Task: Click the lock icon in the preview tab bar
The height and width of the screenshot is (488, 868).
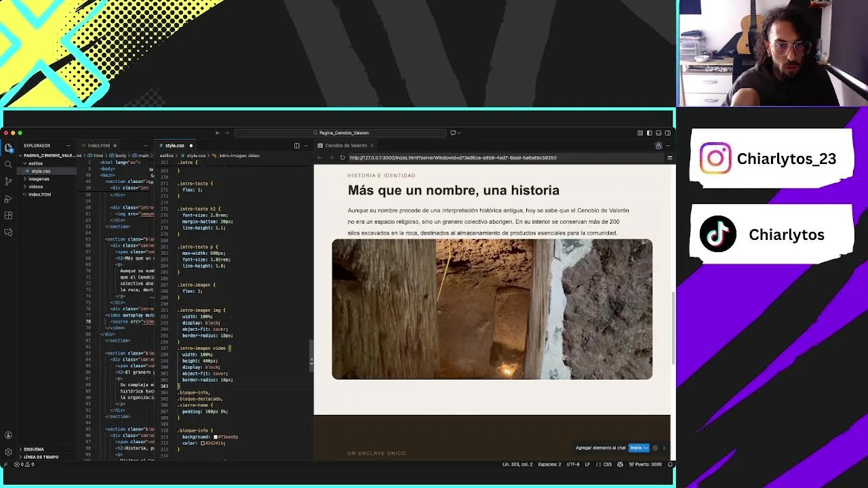Action: (658, 146)
